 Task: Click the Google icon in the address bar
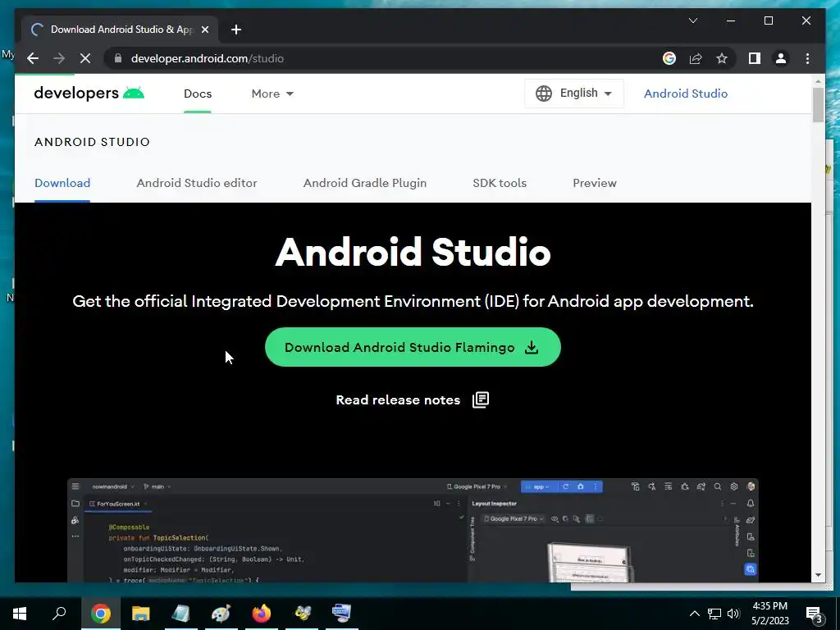(669, 58)
